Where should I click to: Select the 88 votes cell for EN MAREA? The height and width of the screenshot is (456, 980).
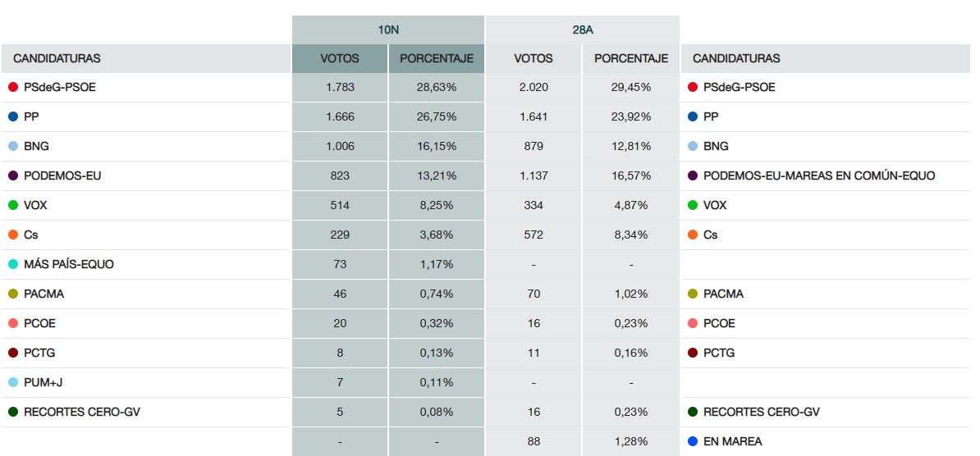pos(534,441)
